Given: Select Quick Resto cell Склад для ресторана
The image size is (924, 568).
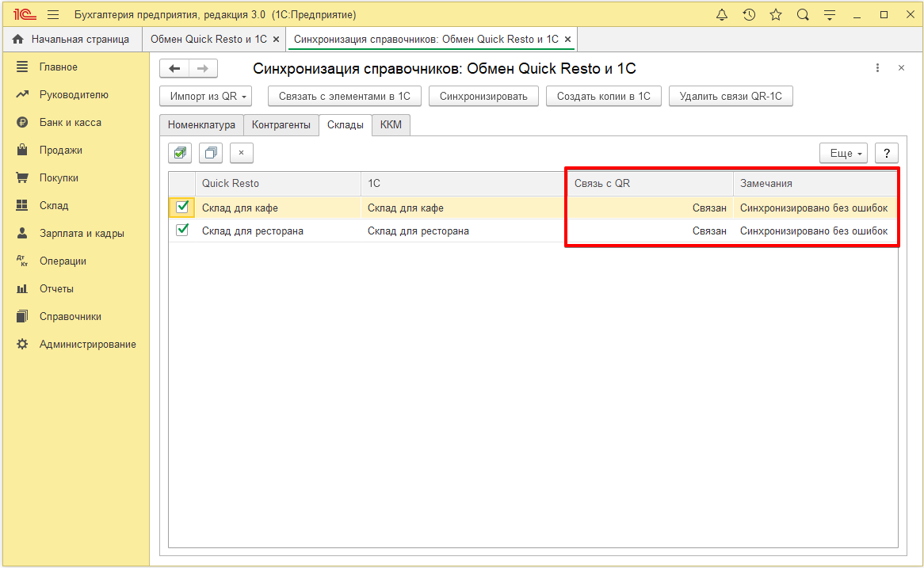Looking at the screenshot, I should coord(278,231).
